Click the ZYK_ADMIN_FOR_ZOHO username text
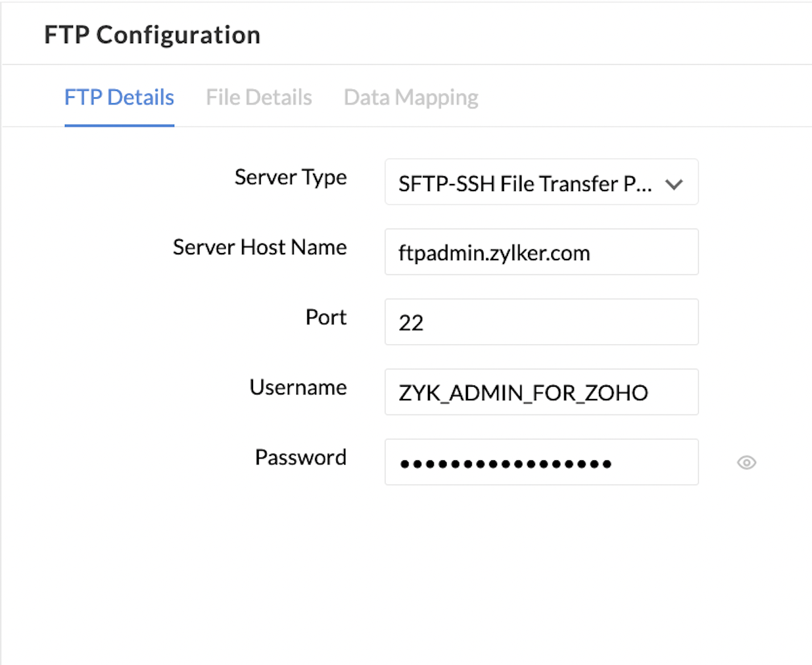This screenshot has height=665, width=812. [x=523, y=393]
